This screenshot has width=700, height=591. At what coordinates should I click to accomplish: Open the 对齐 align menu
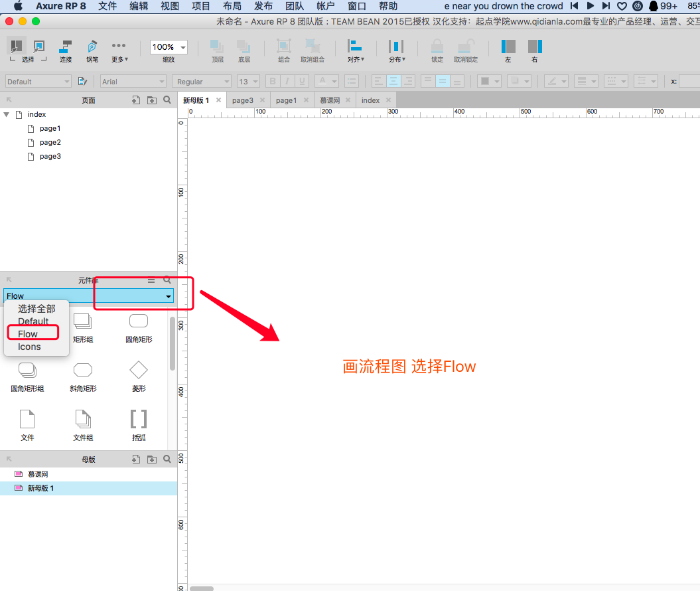[356, 51]
